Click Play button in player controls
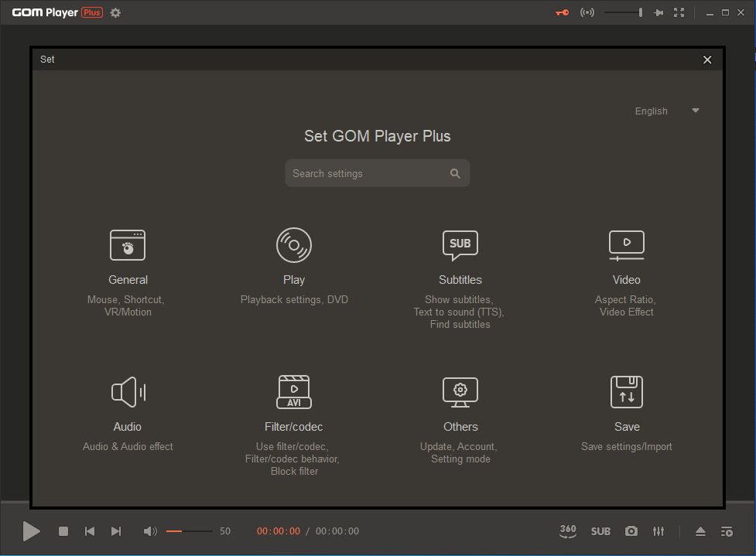The height and width of the screenshot is (556, 756). click(32, 531)
